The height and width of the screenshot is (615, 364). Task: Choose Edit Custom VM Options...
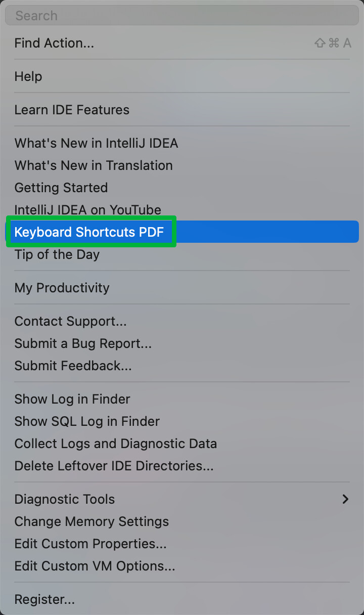[x=182, y=566]
